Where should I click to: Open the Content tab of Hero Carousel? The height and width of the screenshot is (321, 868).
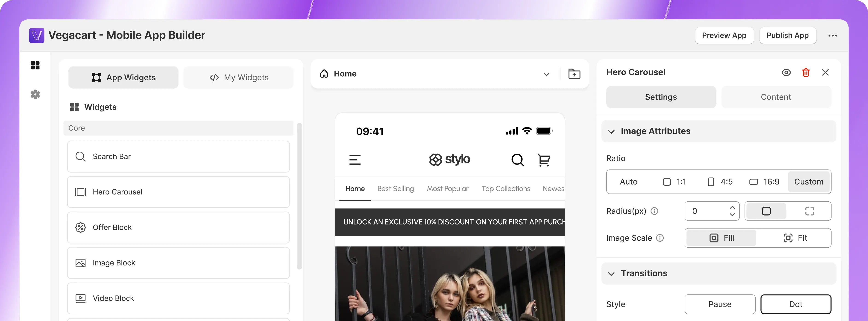coord(776,97)
